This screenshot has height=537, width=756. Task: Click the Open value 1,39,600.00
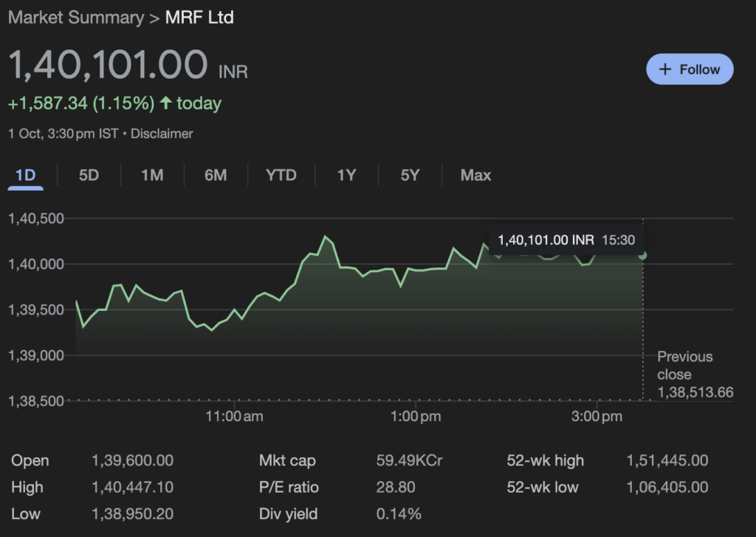[133, 460]
